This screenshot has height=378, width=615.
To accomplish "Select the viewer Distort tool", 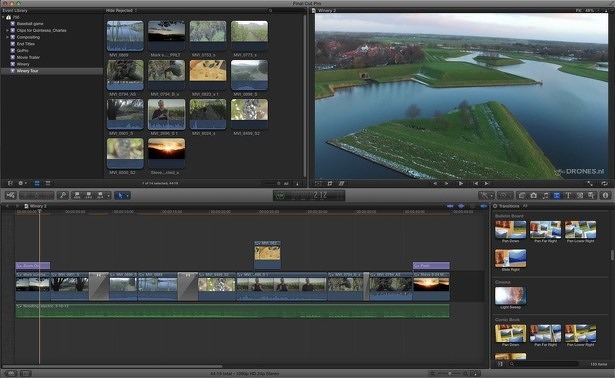I will point(341,184).
